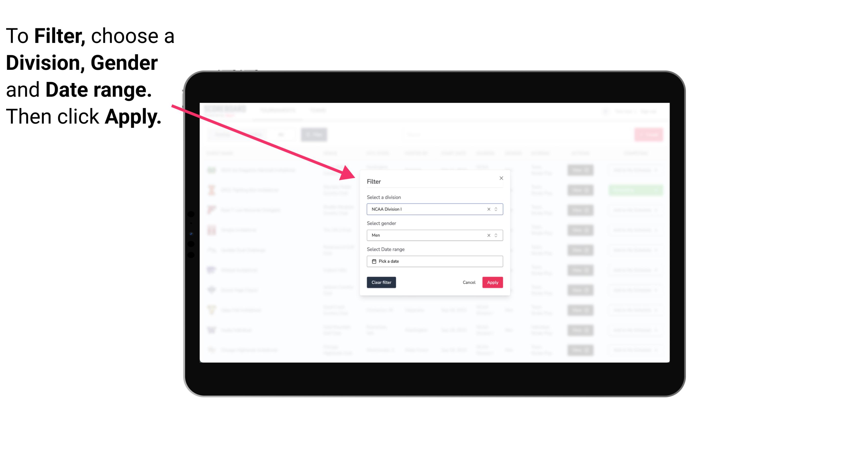Image resolution: width=868 pixels, height=467 pixels.
Task: Click the Cancel button in filter
Action: tap(469, 283)
